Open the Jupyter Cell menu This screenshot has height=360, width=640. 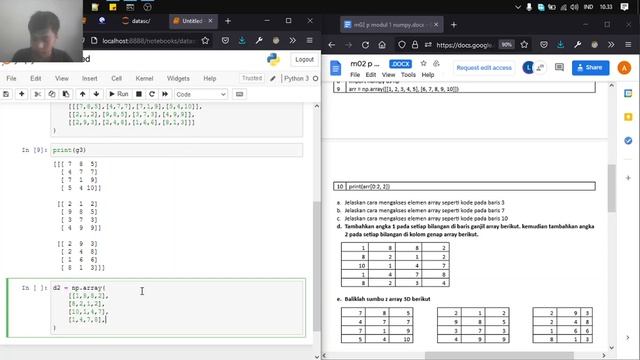pos(116,78)
